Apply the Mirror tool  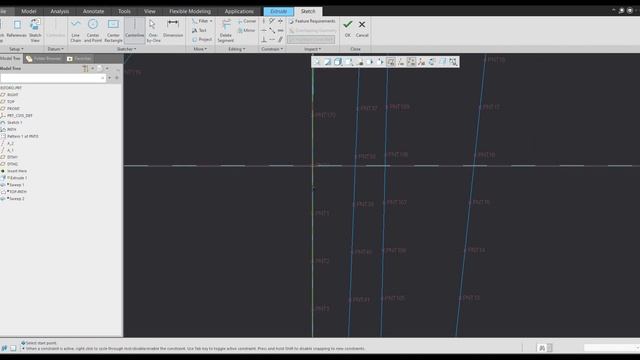coord(247,30)
